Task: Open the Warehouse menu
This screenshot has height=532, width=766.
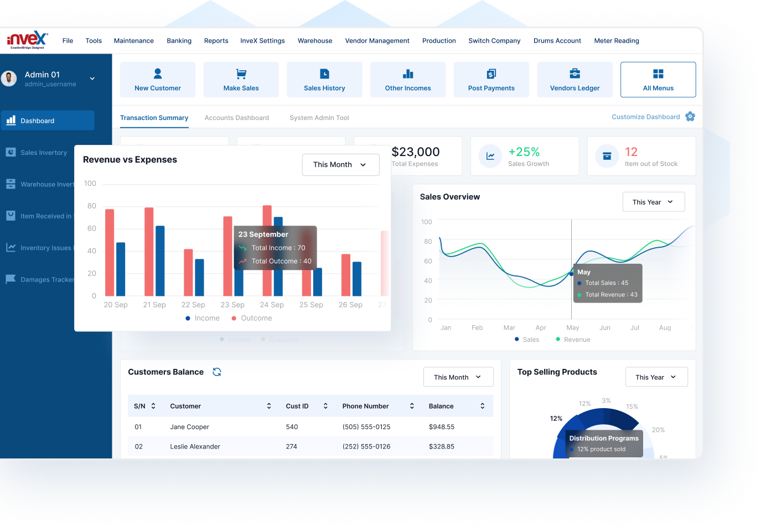Action: [x=315, y=41]
